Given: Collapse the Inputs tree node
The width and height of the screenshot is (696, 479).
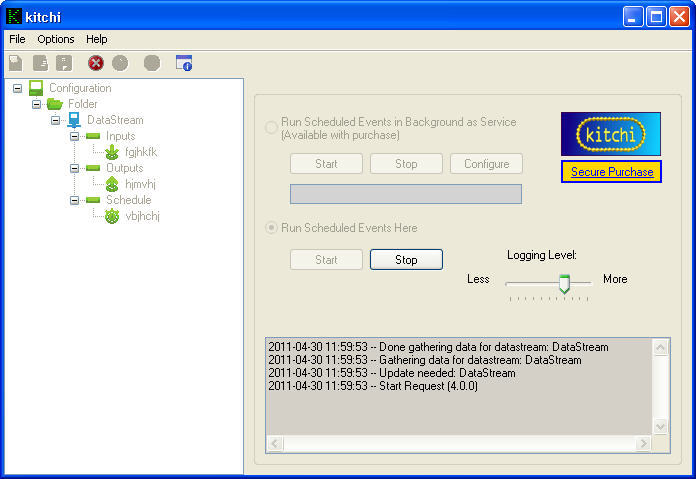Looking at the screenshot, I should 75,136.
